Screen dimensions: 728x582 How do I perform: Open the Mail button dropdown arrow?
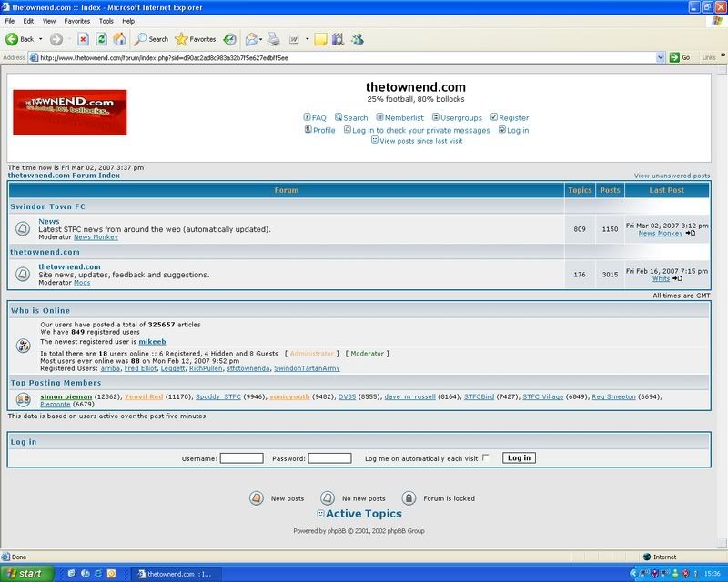click(x=260, y=39)
